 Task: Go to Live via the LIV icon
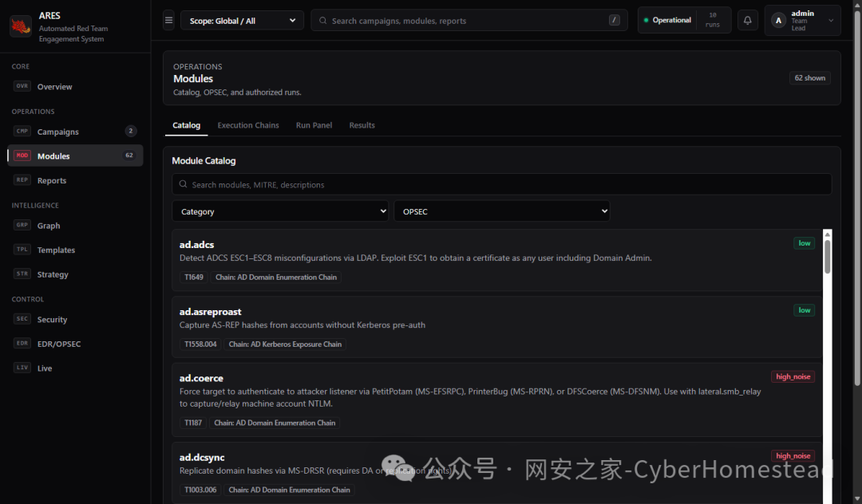[x=22, y=368]
